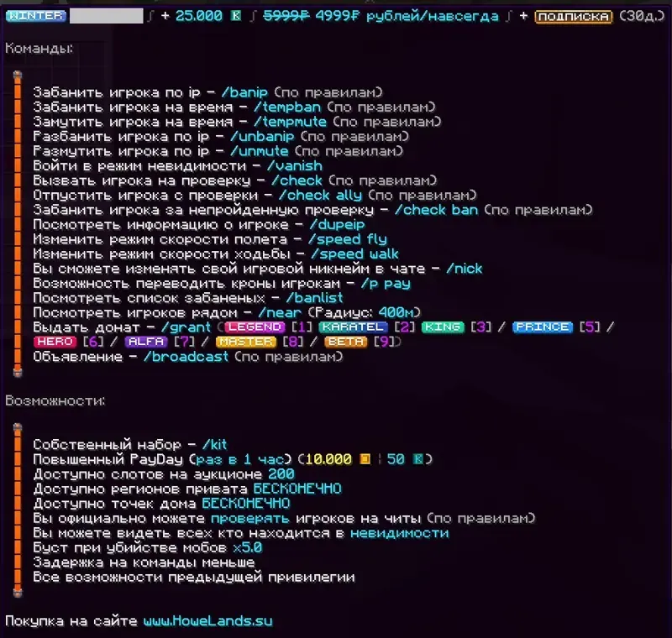The height and width of the screenshot is (638, 672).
Task: Select the /tempban command text
Action: (x=287, y=107)
